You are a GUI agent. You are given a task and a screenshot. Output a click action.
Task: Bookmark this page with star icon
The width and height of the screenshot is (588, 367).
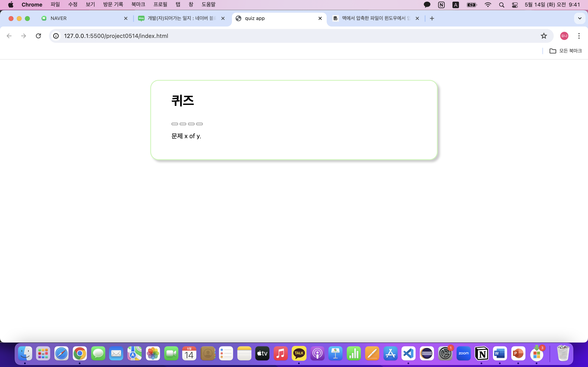point(543,36)
